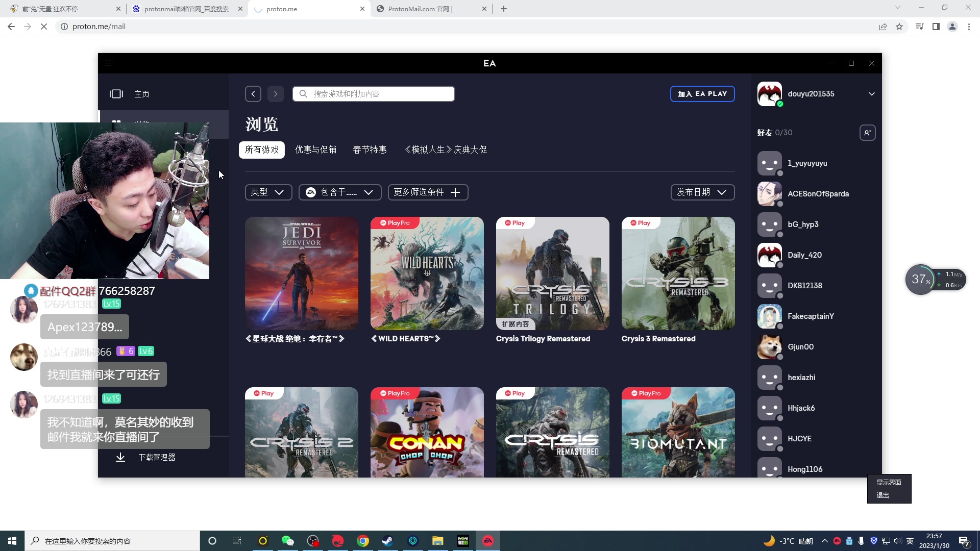Go back in the Chrome browser
Viewport: 980px width, 551px height.
click(x=11, y=27)
